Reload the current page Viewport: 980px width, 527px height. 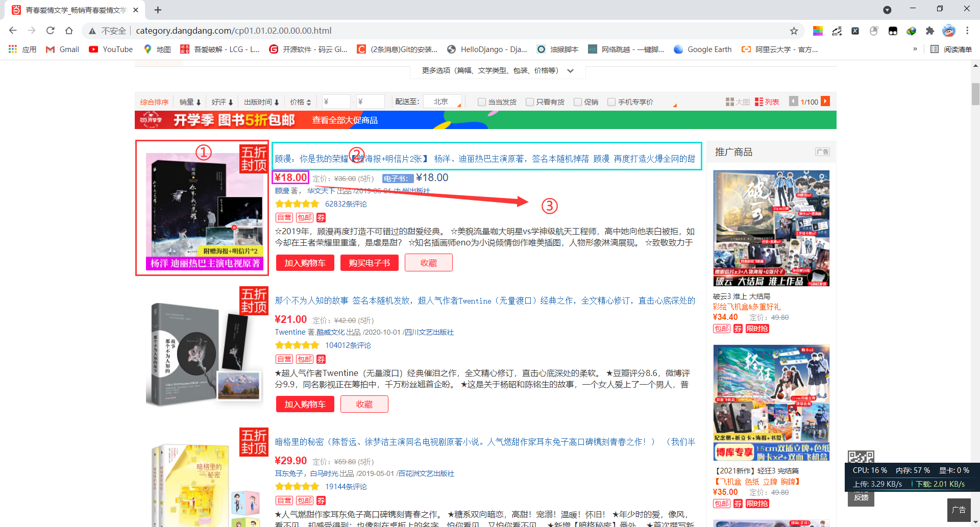[x=50, y=31]
